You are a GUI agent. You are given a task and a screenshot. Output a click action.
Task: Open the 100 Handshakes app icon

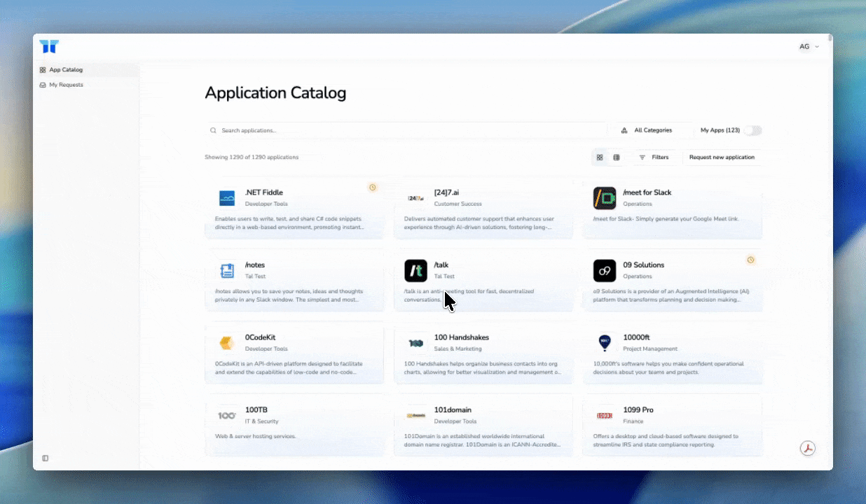(x=416, y=343)
